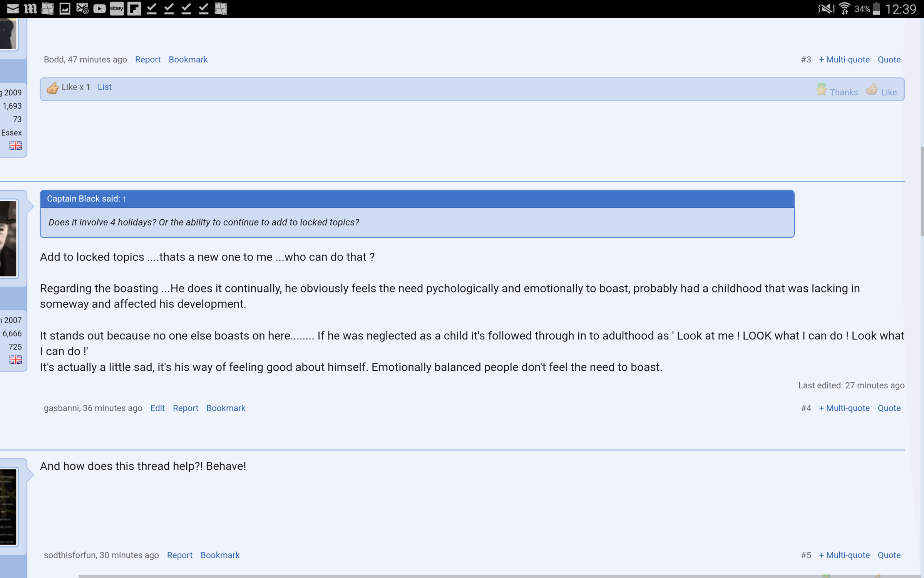
Task: Toggle Multi-quote on post #5
Action: [x=844, y=555]
